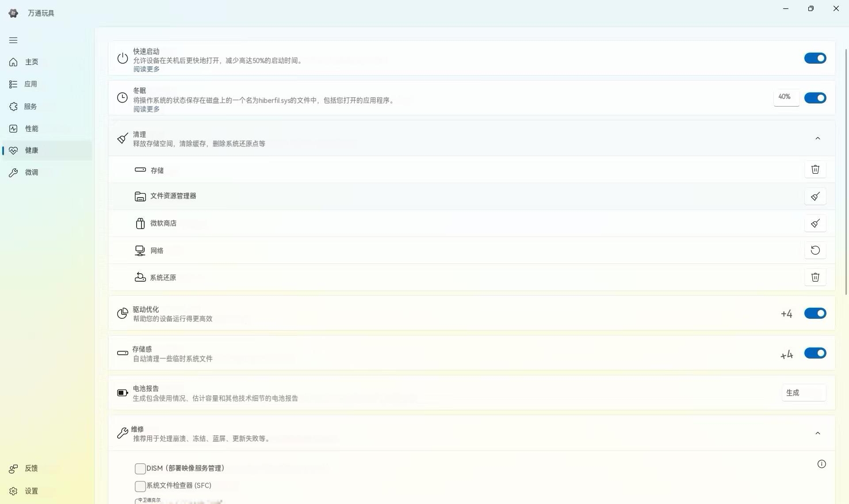Image resolution: width=849 pixels, height=504 pixels.
Task: Turn off the 冬眠 toggle
Action: point(815,98)
